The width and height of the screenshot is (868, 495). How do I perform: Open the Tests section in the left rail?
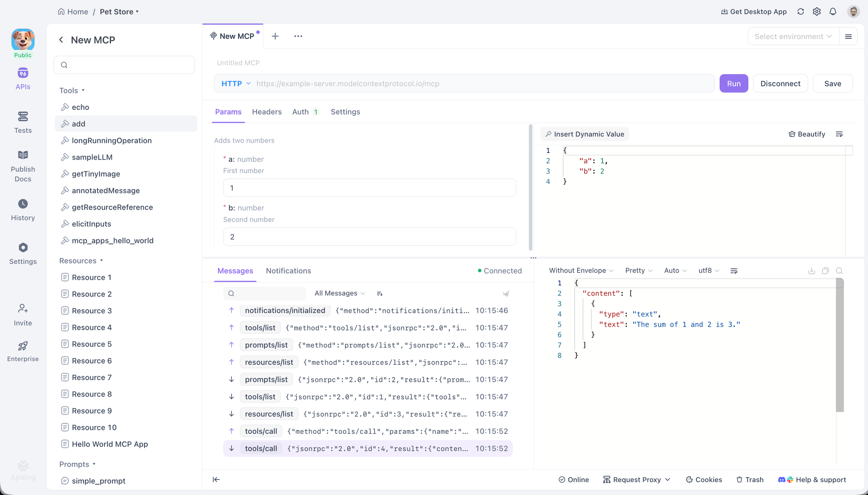(x=23, y=122)
